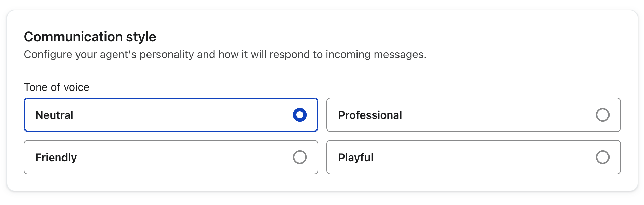Choose the Neutral tone option card
Image resolution: width=644 pixels, height=205 pixels.
[171, 115]
